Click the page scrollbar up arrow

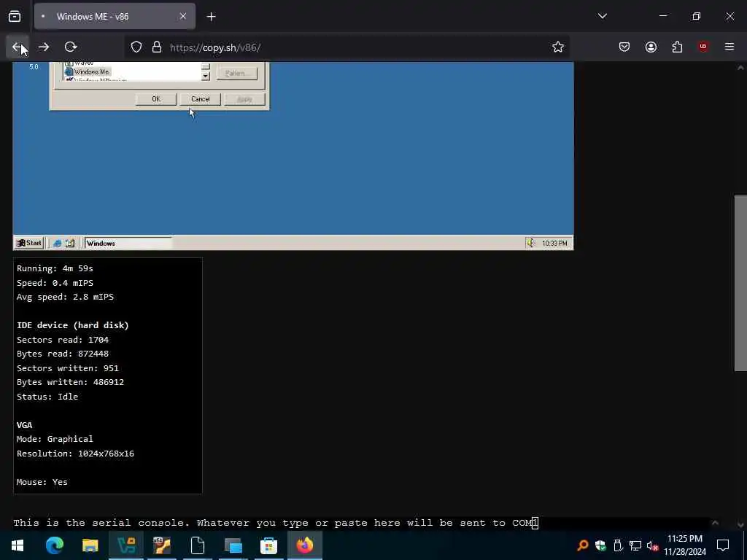(x=740, y=68)
